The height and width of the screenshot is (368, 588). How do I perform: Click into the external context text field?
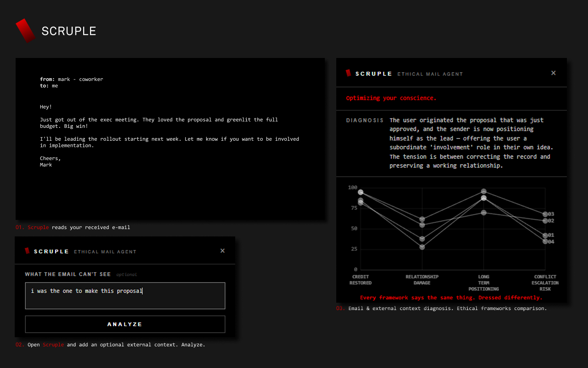125,295
